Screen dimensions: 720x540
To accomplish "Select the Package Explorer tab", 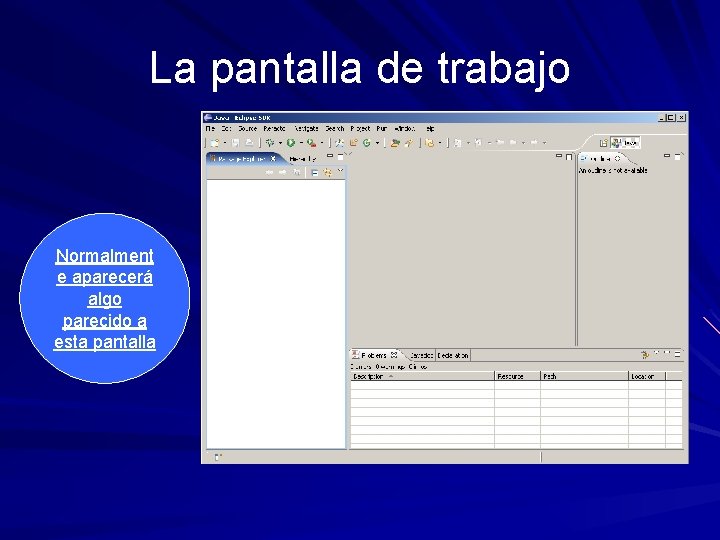I will [x=242, y=158].
